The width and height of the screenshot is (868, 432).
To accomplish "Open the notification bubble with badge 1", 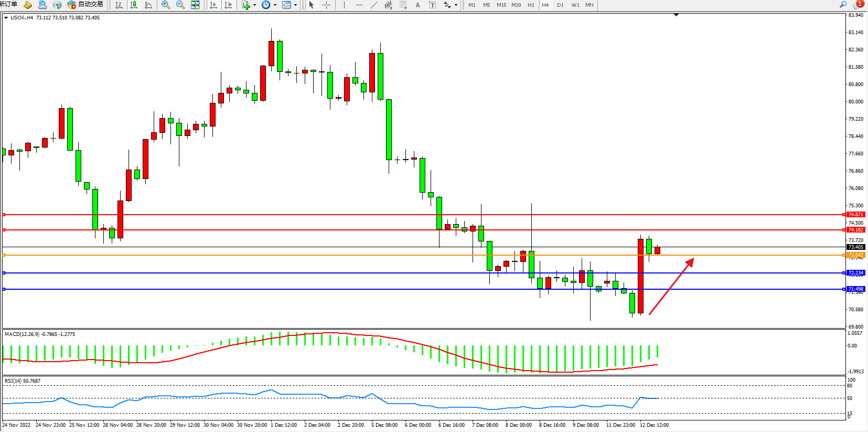I will click(x=858, y=4).
